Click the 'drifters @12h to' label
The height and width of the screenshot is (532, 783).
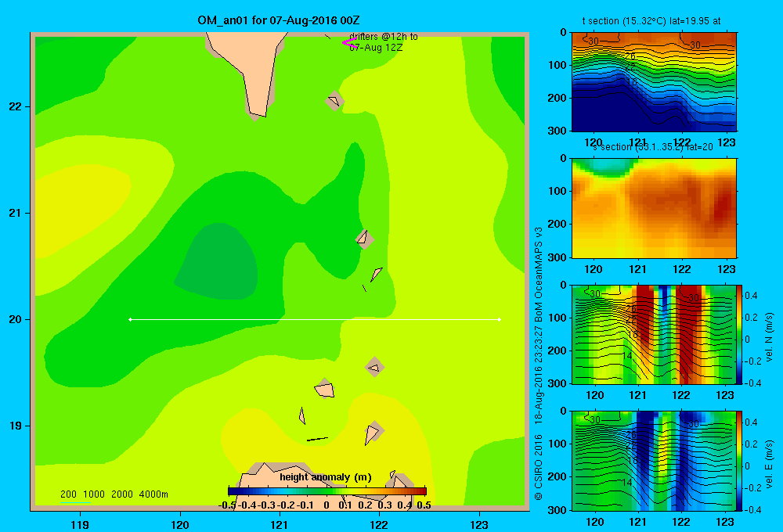pyautogui.click(x=384, y=37)
